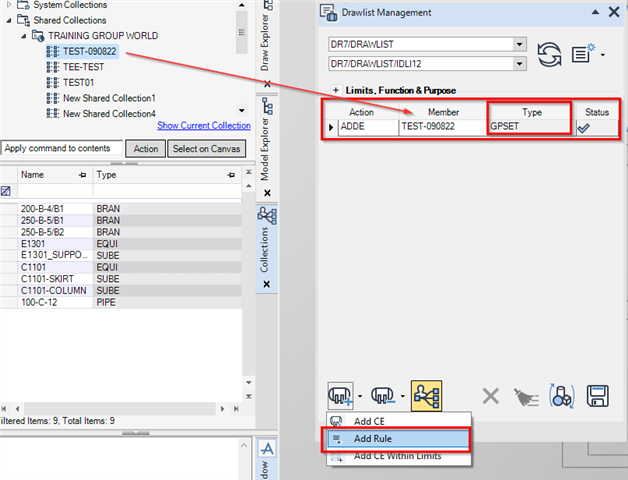Image resolution: width=628 pixels, height=480 pixels.
Task: Click grid vertical scrollbar jump to top arrow
Action: point(248,172)
